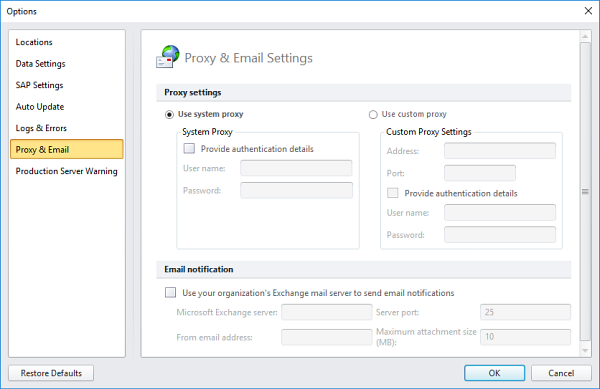Select the Use custom proxy radio button
600x389 pixels.
click(x=373, y=114)
